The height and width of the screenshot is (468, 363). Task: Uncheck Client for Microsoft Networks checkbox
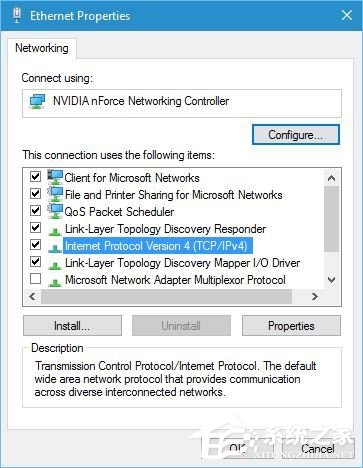pyautogui.click(x=35, y=176)
